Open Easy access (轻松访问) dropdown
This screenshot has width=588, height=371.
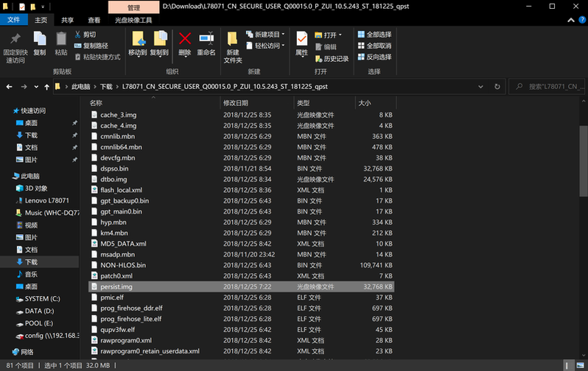coord(265,46)
